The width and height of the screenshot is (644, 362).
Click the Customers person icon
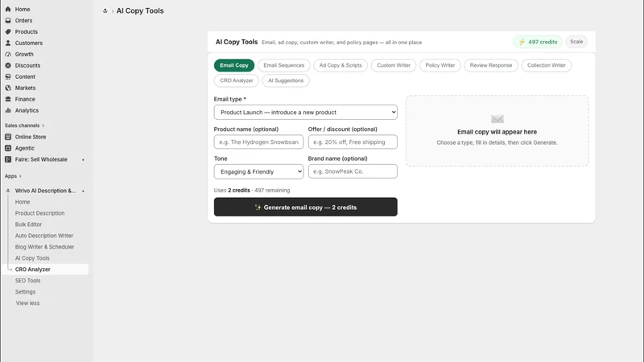(x=8, y=43)
